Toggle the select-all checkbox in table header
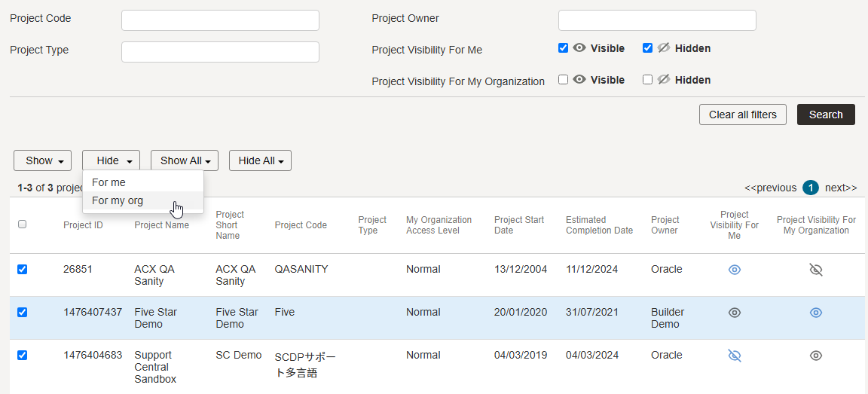Image resolution: width=868 pixels, height=394 pixels. [22, 224]
